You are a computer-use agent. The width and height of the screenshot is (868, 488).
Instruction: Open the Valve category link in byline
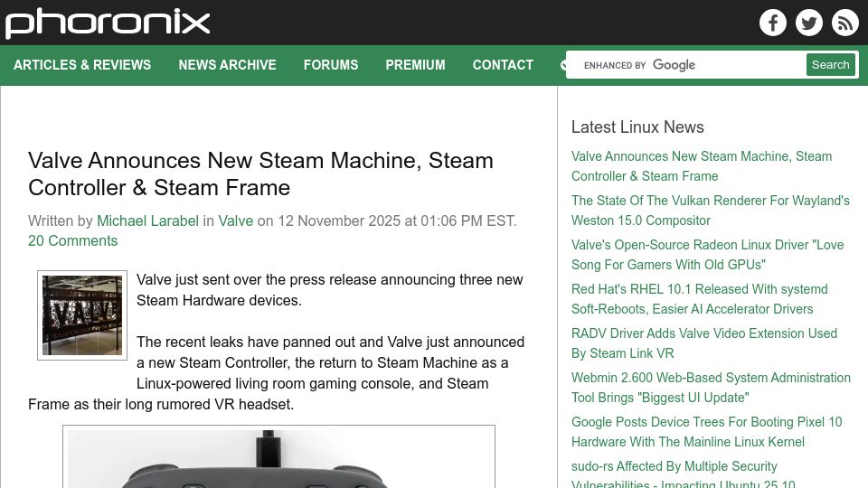[x=235, y=221]
